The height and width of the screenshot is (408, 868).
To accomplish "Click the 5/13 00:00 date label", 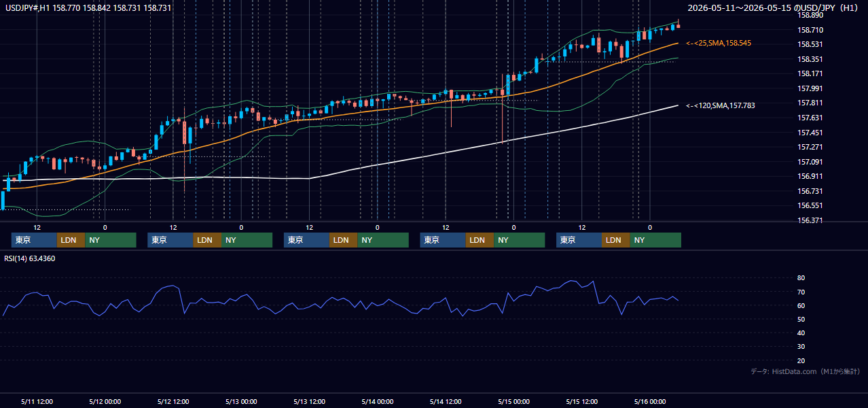I will click(x=241, y=401).
